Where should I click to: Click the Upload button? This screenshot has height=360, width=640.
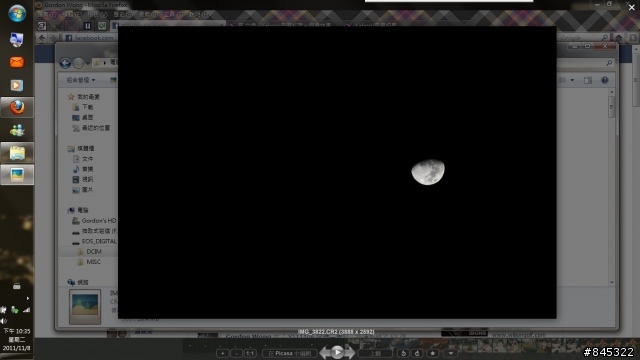(375, 353)
